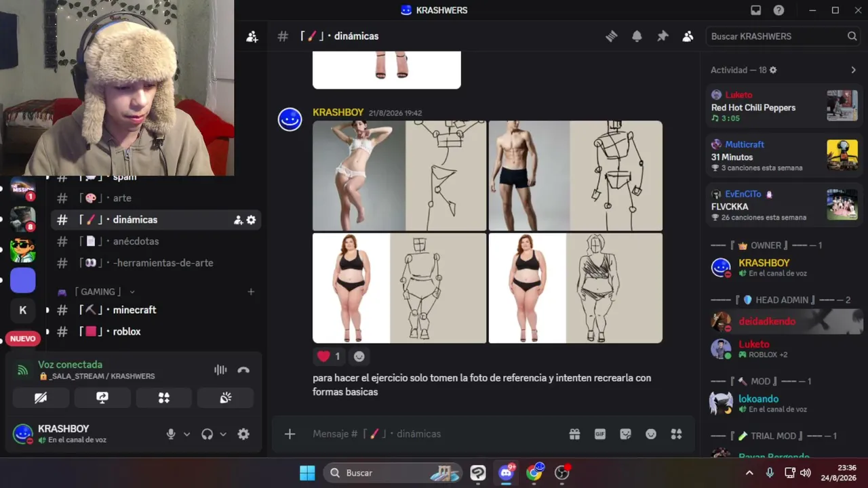Open Luketo in HEAD ADMIN list

(784, 348)
